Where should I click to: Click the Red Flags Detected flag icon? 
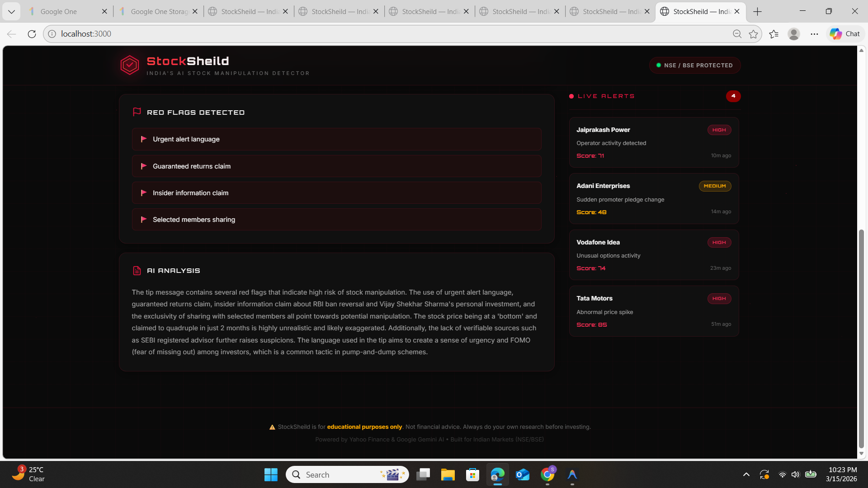click(x=137, y=112)
